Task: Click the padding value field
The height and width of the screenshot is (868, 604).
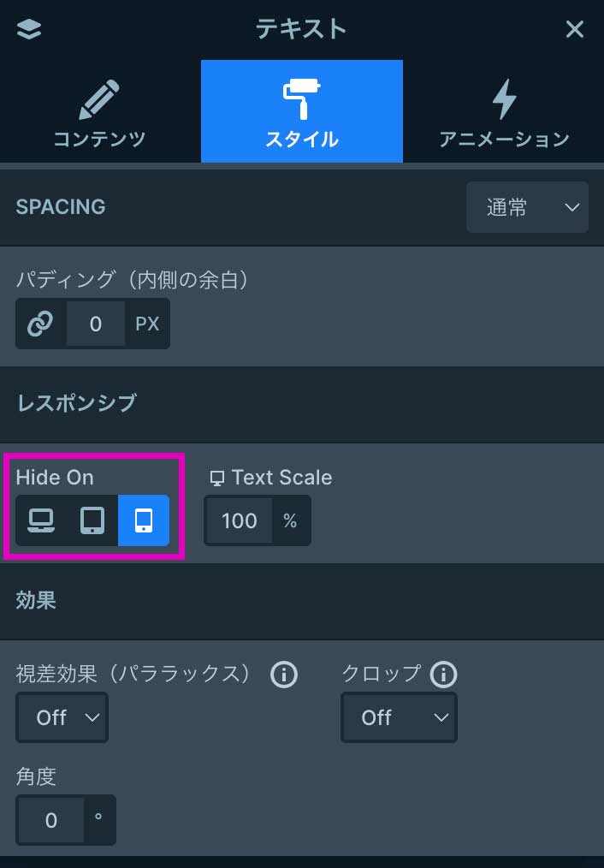Action: coord(95,324)
